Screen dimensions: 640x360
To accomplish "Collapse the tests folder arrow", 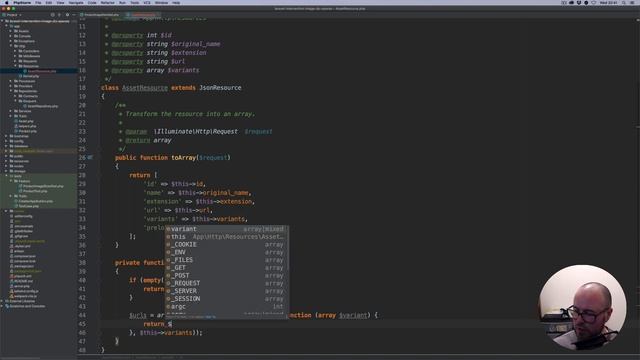I will (x=7, y=176).
